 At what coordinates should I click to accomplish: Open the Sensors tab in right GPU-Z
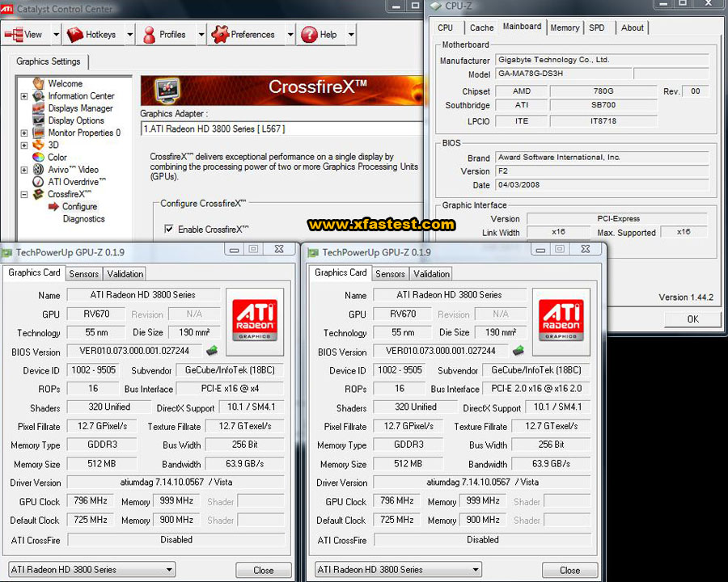pyautogui.click(x=391, y=274)
